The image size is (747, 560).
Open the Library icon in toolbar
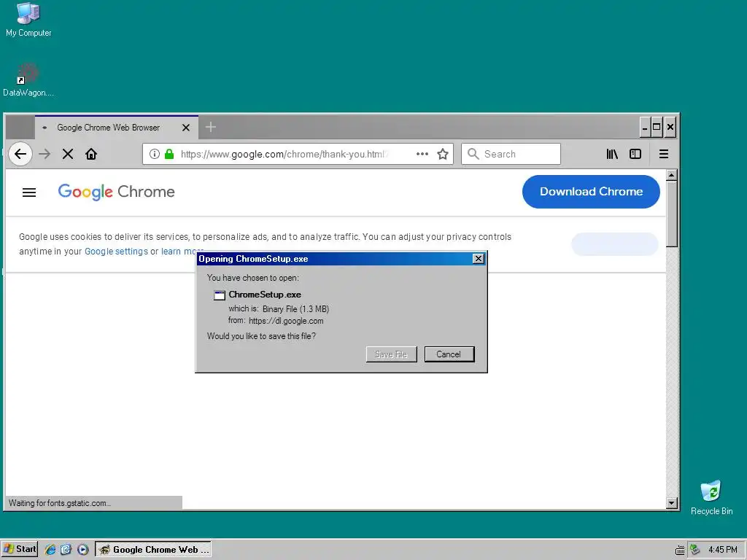pos(612,154)
